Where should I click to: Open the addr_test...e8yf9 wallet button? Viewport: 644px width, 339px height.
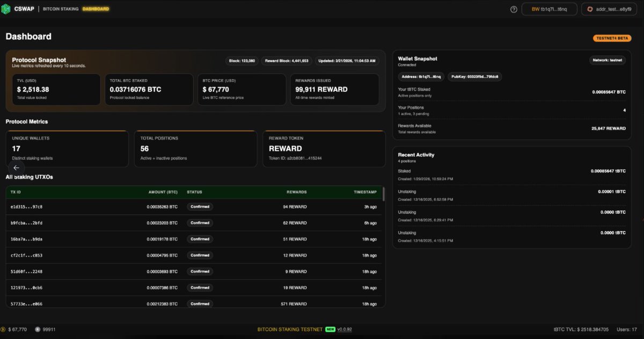[x=610, y=9]
